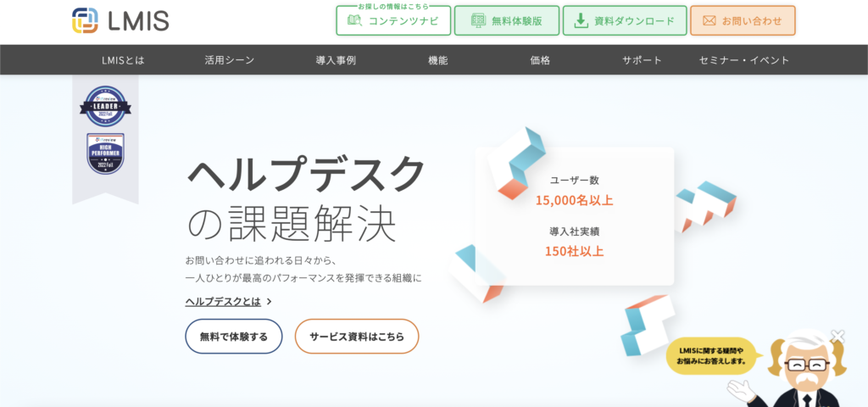This screenshot has width=868, height=407.
Task: Click the 無料で体験する button
Action: click(234, 336)
